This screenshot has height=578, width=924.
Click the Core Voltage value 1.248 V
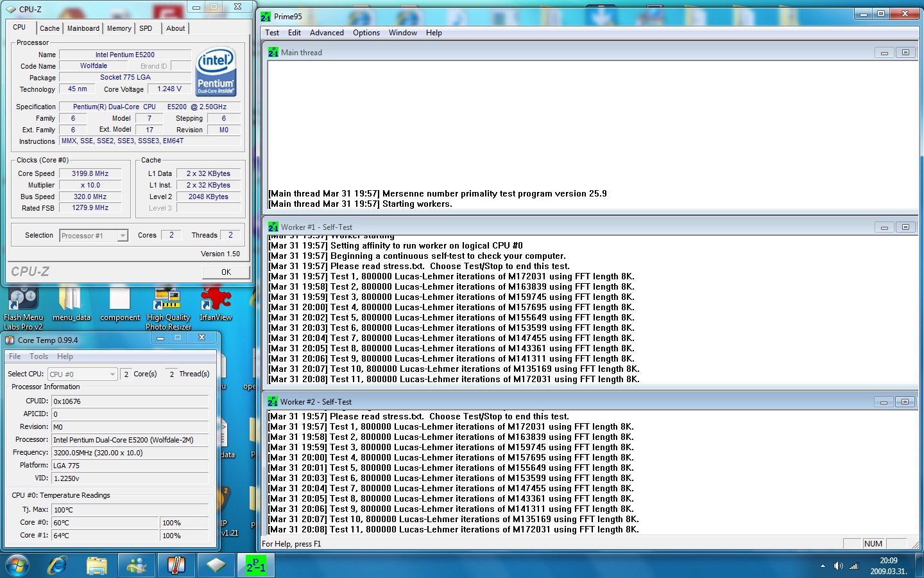[169, 89]
